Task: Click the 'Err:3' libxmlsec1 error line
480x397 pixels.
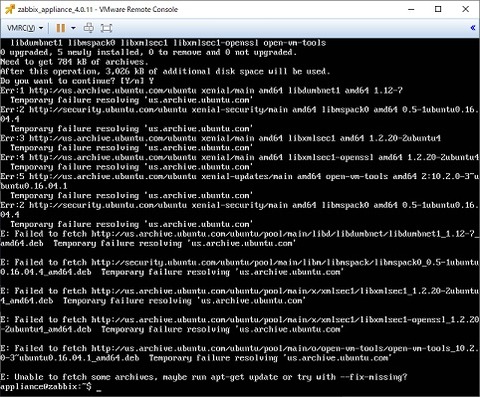Action: click(221, 138)
